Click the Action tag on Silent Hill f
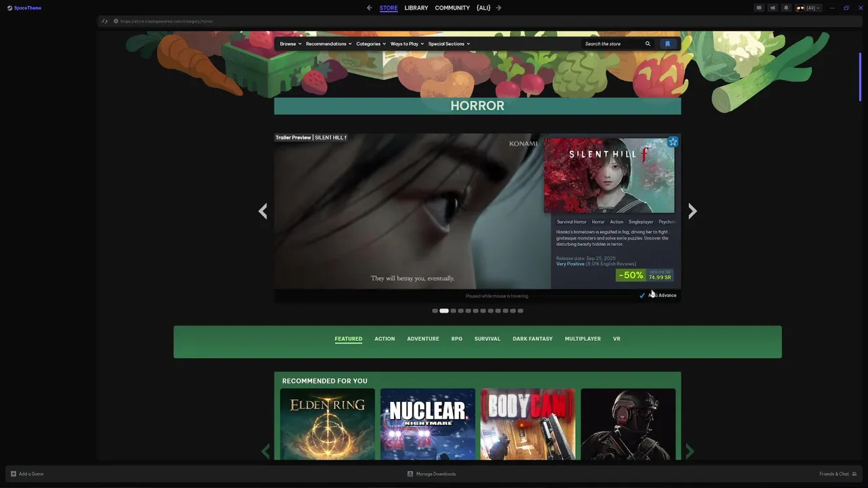 coord(616,222)
